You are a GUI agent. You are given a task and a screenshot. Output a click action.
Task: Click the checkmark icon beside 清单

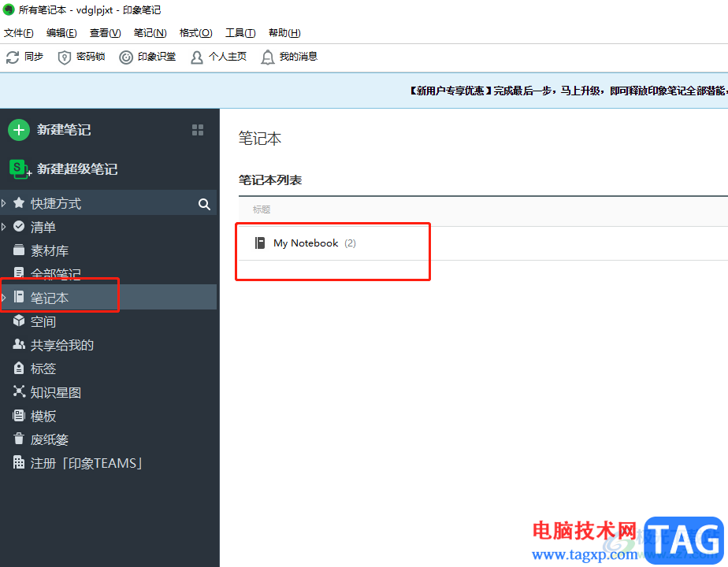click(x=19, y=227)
